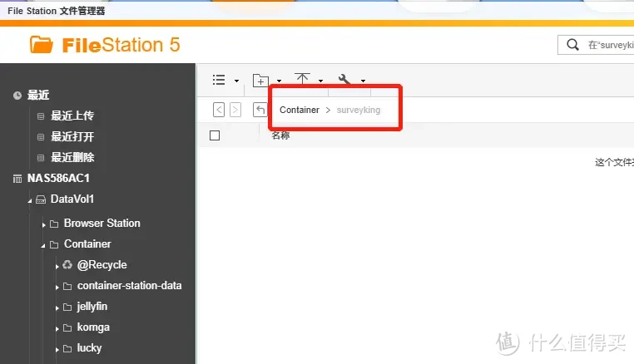Open 最近删除 in the sidebar
The width and height of the screenshot is (634, 364).
(x=72, y=158)
